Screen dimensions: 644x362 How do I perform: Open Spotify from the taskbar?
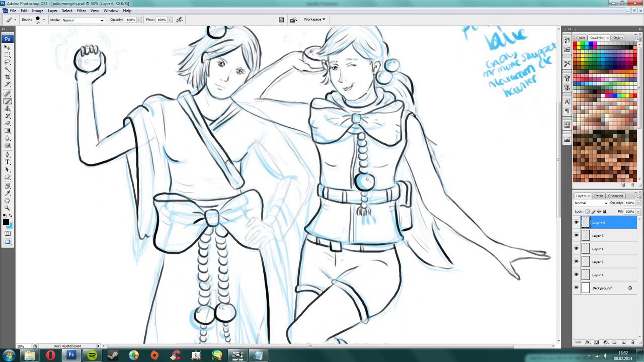[x=92, y=355]
